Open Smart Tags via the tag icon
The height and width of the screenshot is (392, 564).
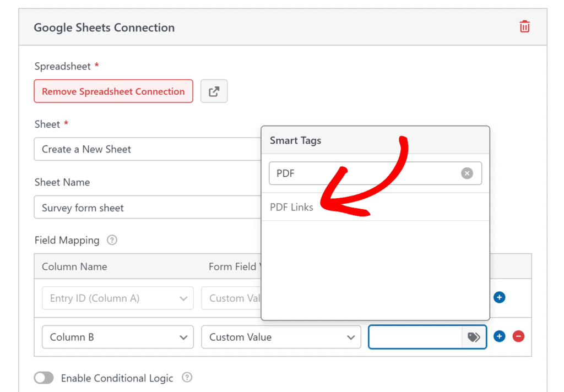pos(474,337)
